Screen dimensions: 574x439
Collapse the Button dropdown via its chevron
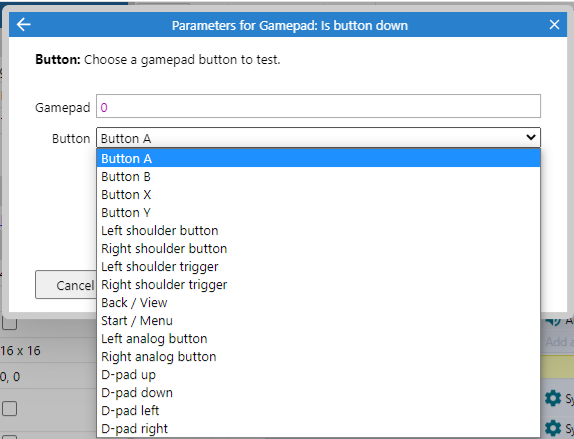pos(530,138)
